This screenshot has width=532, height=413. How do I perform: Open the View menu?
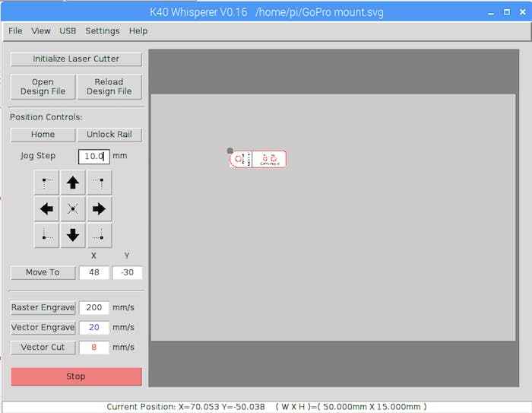41,31
